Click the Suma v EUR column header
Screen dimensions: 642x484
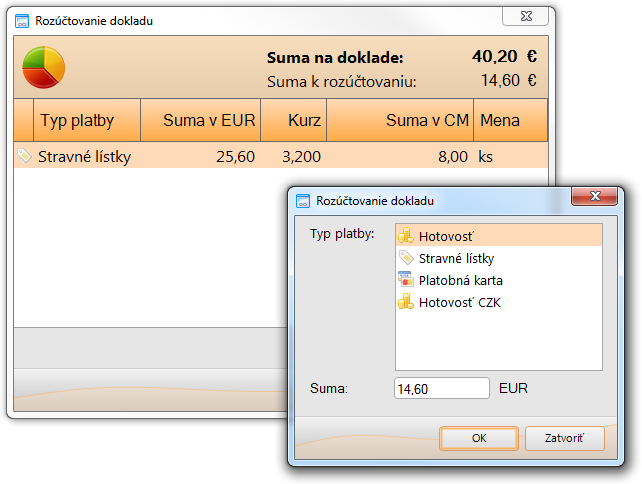click(x=200, y=121)
